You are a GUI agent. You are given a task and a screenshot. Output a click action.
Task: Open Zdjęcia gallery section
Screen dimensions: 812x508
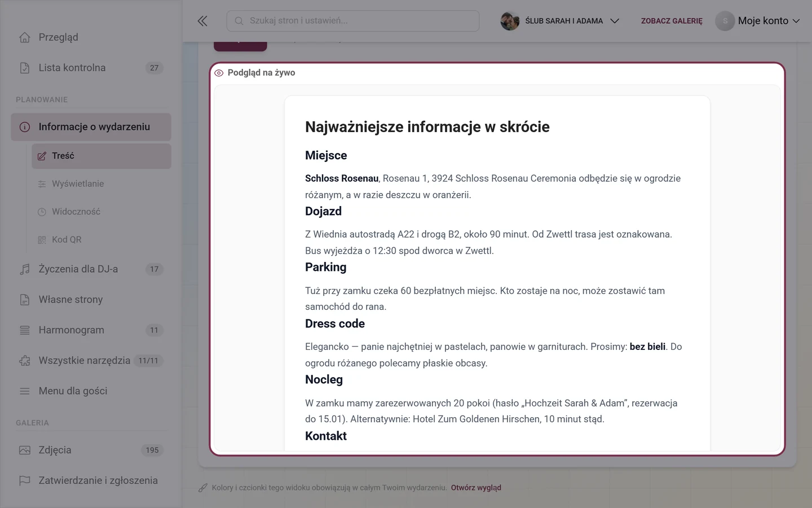pos(91,450)
